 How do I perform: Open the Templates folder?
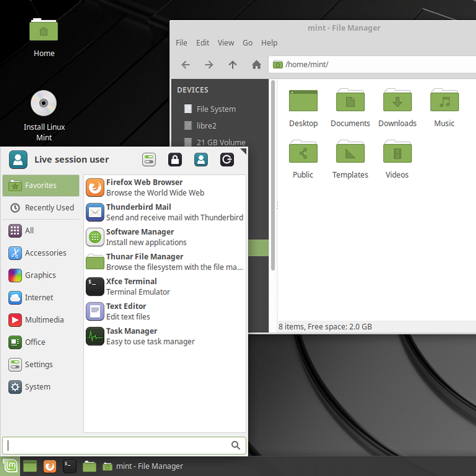point(350,159)
